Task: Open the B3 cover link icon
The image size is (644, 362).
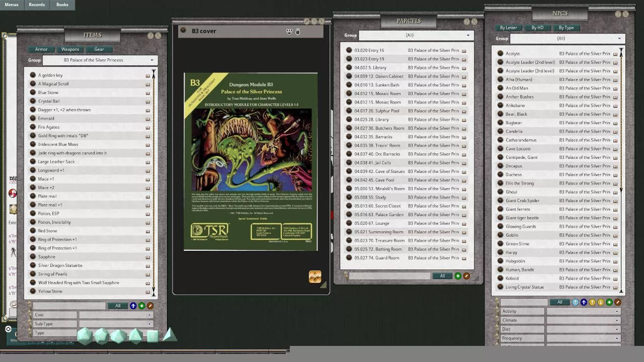Action: pyautogui.click(x=183, y=31)
